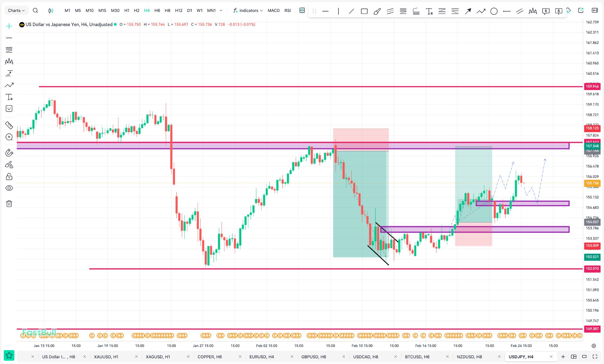
Task: Toggle lock on all drawings
Action: click(9, 176)
